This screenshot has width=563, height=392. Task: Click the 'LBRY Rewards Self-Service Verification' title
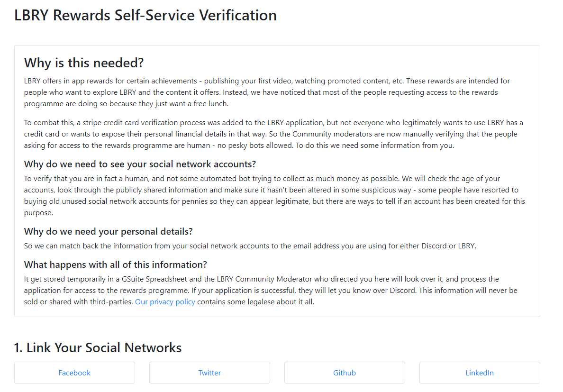(145, 16)
